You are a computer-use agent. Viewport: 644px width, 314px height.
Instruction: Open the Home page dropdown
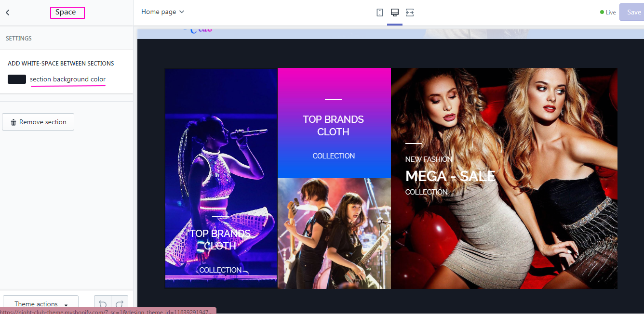tap(162, 12)
